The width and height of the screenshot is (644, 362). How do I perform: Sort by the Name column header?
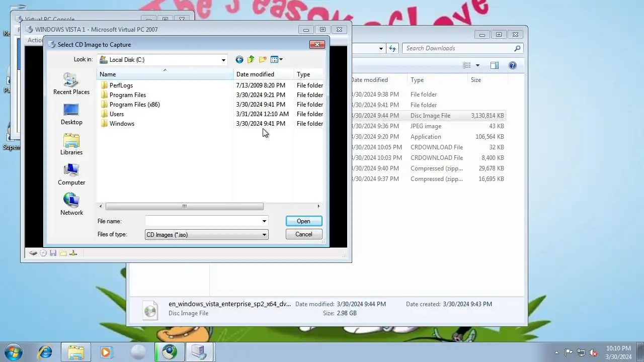click(165, 74)
